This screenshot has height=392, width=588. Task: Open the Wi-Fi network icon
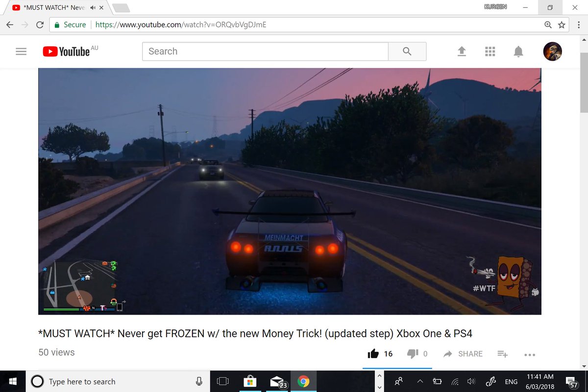[x=455, y=382]
